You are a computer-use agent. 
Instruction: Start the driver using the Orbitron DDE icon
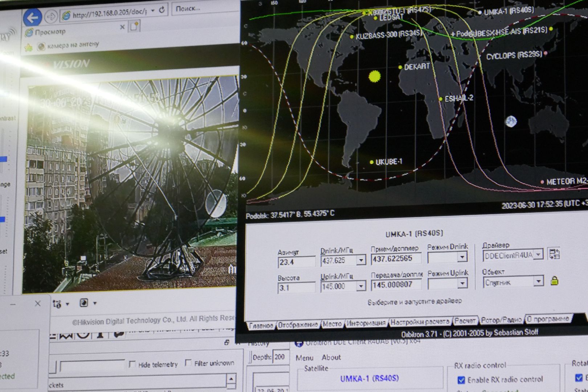[554, 254]
